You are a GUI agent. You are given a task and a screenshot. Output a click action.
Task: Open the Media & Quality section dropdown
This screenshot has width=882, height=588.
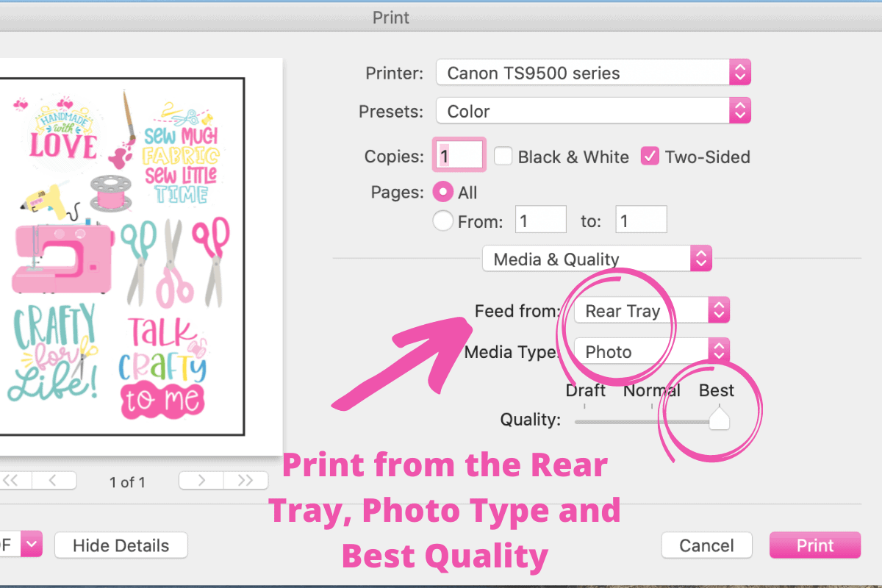pyautogui.click(x=597, y=259)
